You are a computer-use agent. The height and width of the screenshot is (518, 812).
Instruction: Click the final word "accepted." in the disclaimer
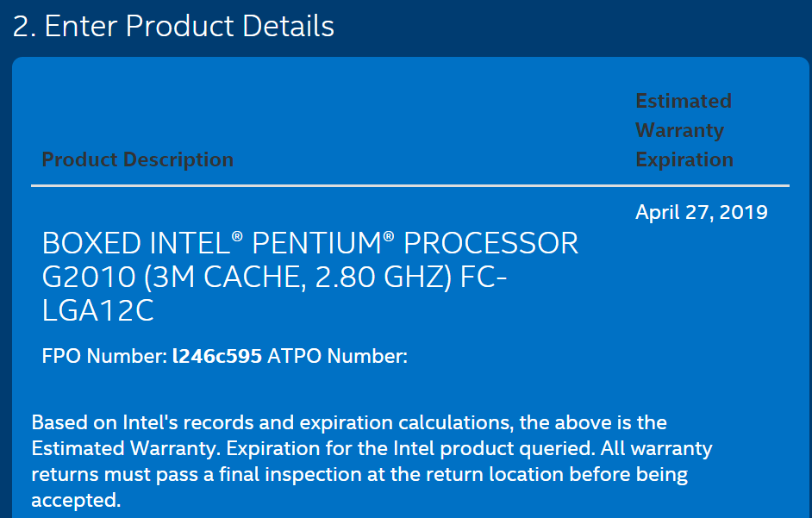click(76, 501)
